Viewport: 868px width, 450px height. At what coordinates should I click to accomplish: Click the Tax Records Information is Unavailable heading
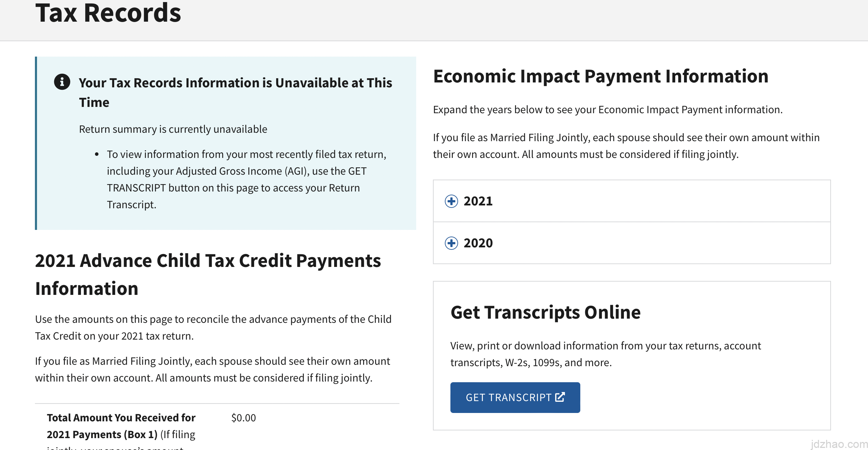click(x=235, y=92)
